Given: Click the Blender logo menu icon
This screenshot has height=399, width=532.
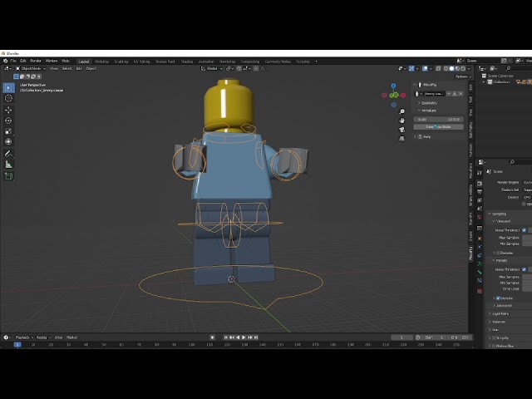Looking at the screenshot, I should 6,61.
